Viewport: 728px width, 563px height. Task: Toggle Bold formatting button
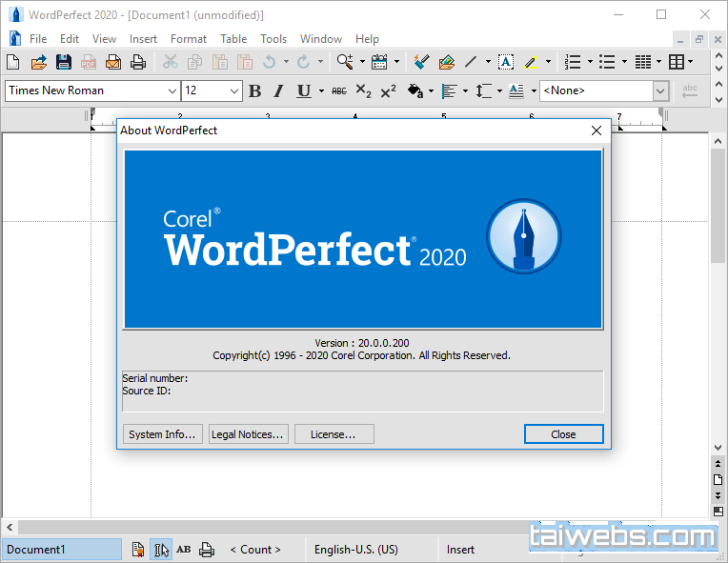point(254,90)
